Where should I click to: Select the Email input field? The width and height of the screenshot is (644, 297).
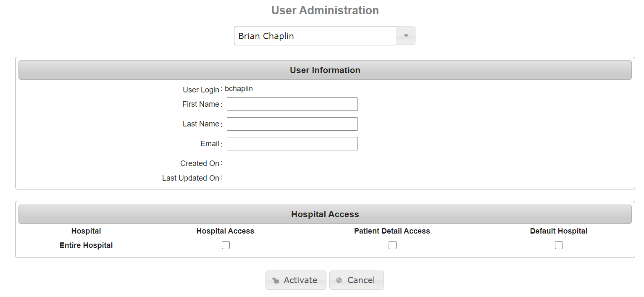292,144
